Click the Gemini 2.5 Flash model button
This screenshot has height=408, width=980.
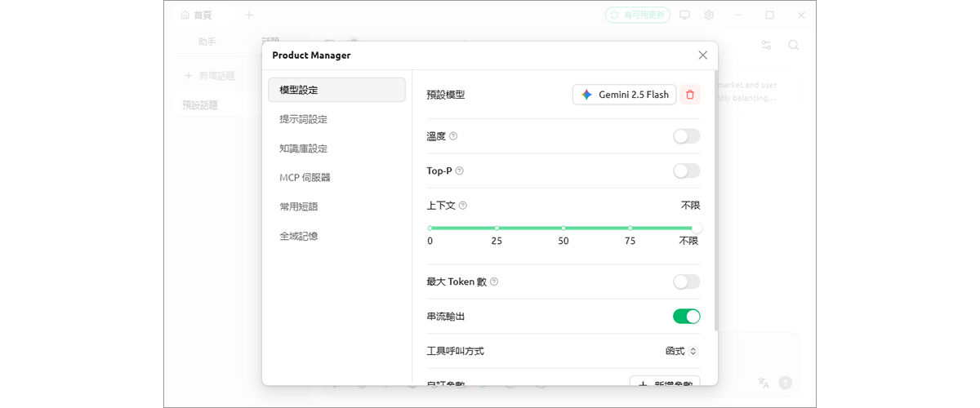[624, 95]
